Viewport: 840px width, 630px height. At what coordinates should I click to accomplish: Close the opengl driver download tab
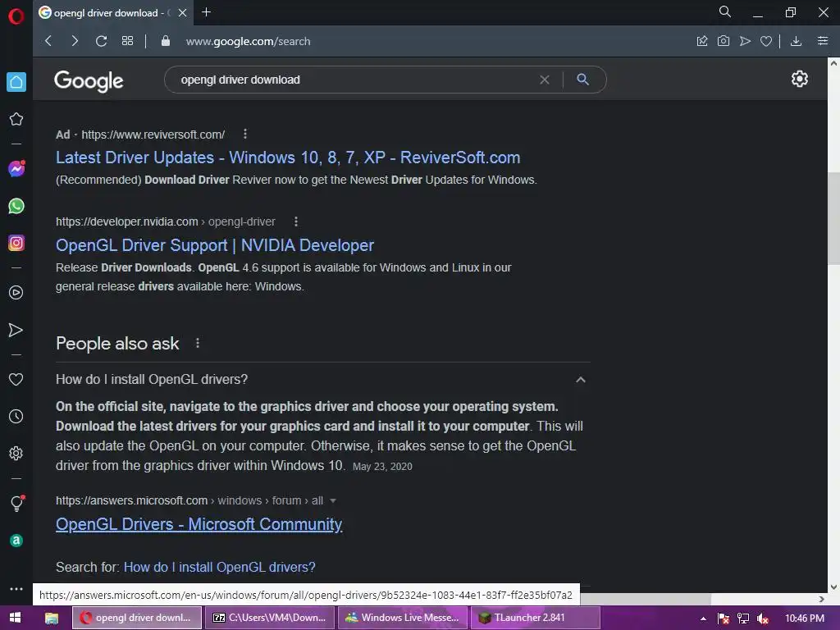click(183, 12)
